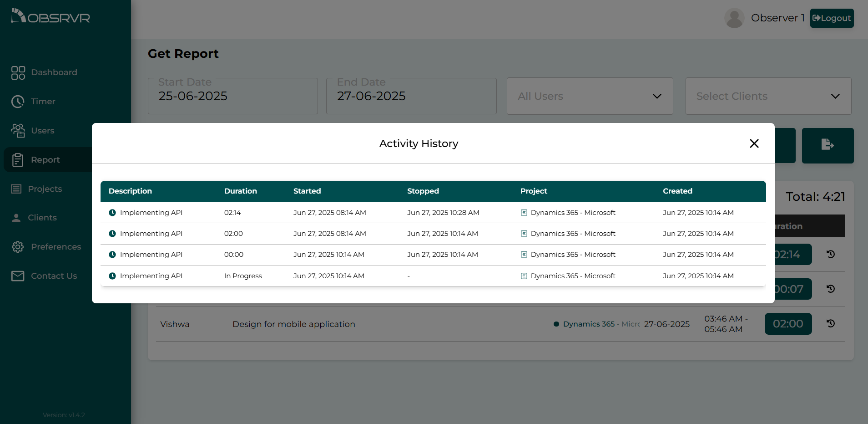Image resolution: width=868 pixels, height=424 pixels.
Task: Close the Activity History dialog
Action: point(754,143)
